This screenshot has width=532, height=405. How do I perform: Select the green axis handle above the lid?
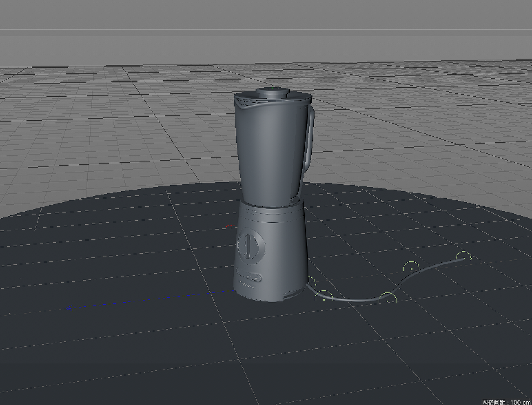click(x=272, y=87)
